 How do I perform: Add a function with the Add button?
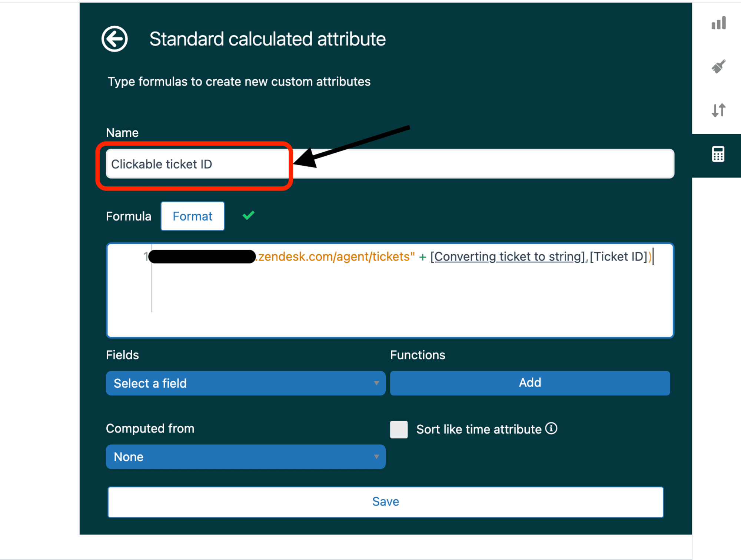(x=530, y=383)
